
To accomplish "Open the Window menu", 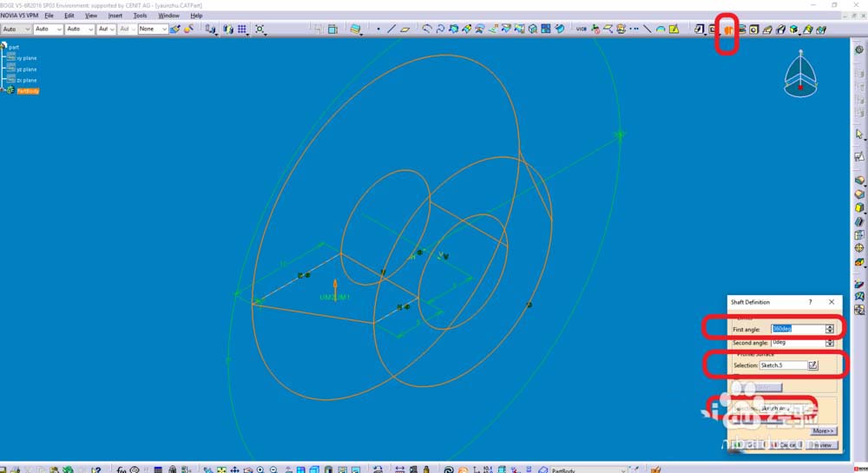I will click(169, 16).
